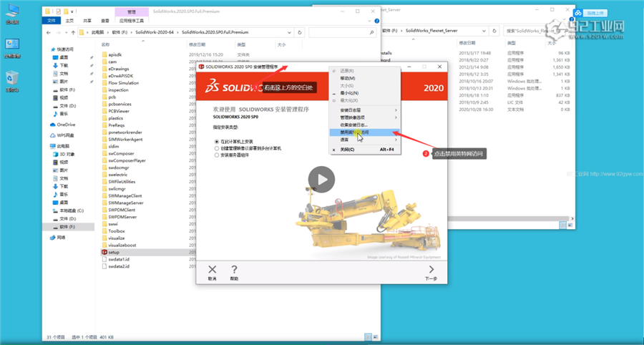This screenshot has width=644, height=345.
Task: Open the 回收站 Recycle Bin desktop icon
Action: pyautogui.click(x=12, y=82)
